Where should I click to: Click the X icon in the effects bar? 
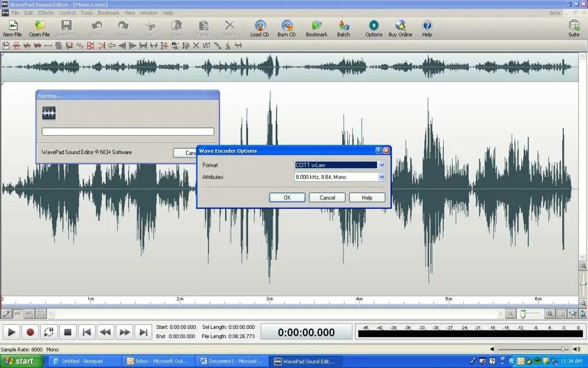click(x=196, y=46)
